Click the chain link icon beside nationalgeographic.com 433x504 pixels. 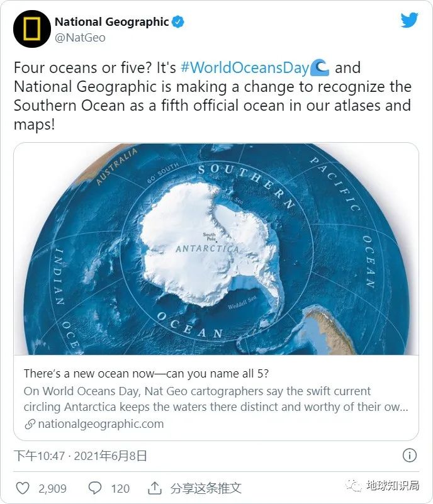click(30, 424)
